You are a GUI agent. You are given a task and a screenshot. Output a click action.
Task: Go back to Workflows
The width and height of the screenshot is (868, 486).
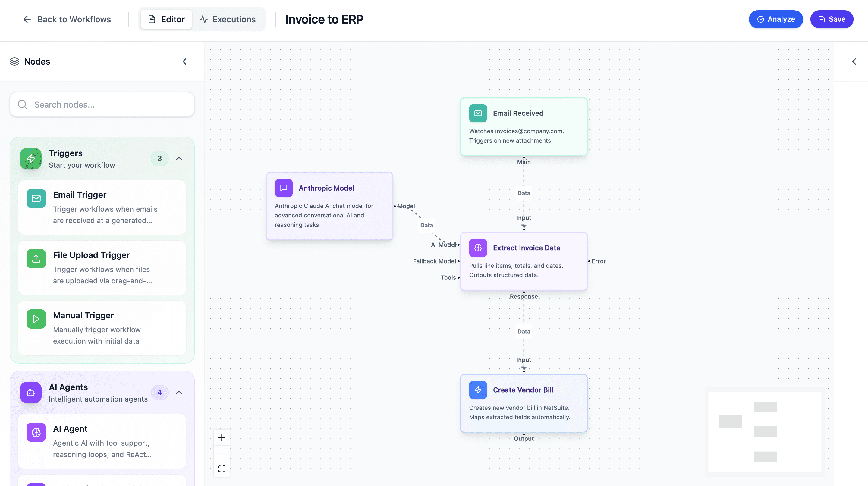tap(67, 20)
